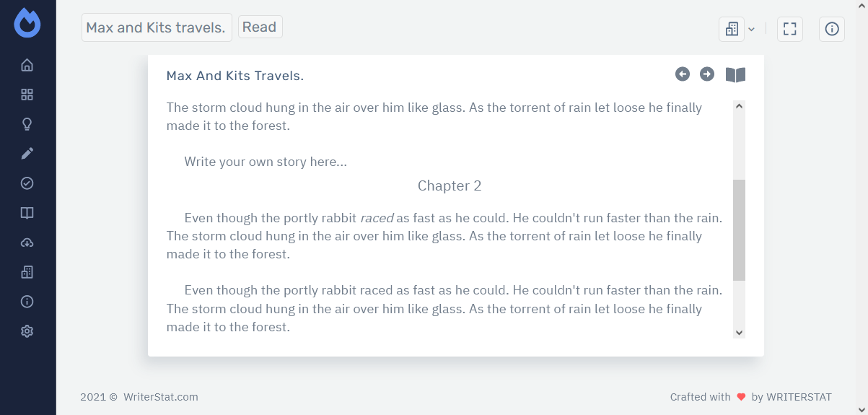Viewport: 868px width, 415px height.
Task: Toggle fullscreen mode button
Action: click(x=790, y=29)
